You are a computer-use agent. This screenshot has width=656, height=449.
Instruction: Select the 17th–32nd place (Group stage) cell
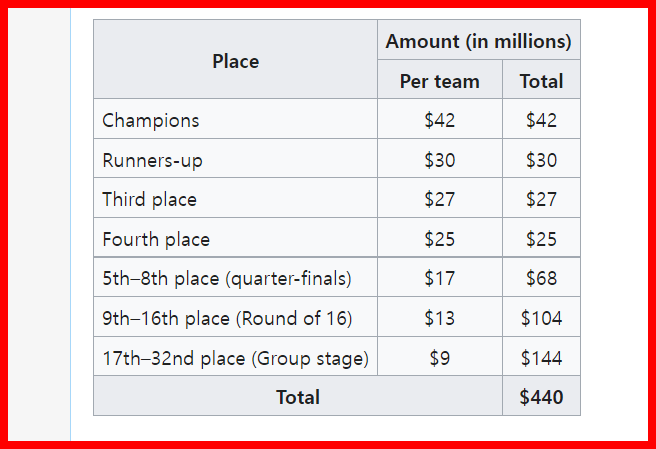coord(235,358)
